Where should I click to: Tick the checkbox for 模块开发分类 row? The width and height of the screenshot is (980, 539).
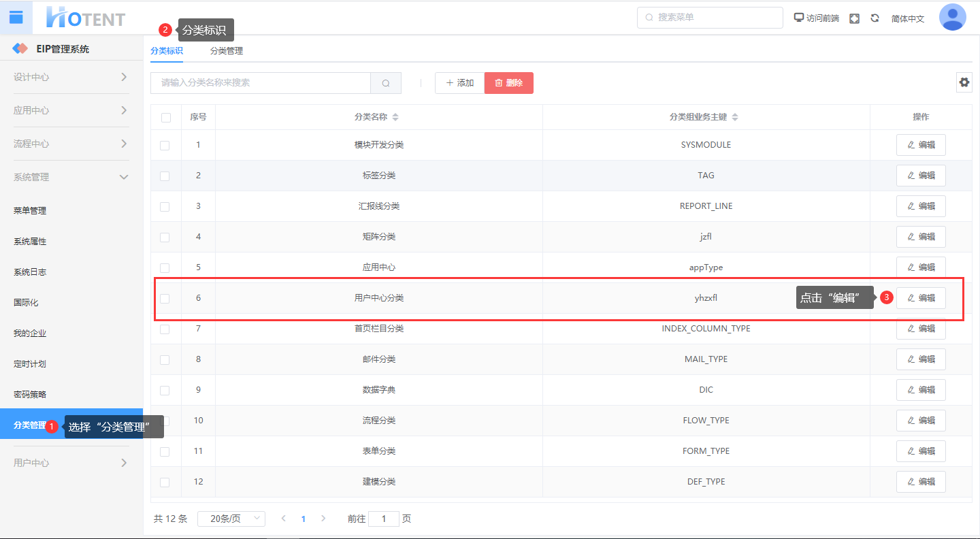tap(165, 145)
